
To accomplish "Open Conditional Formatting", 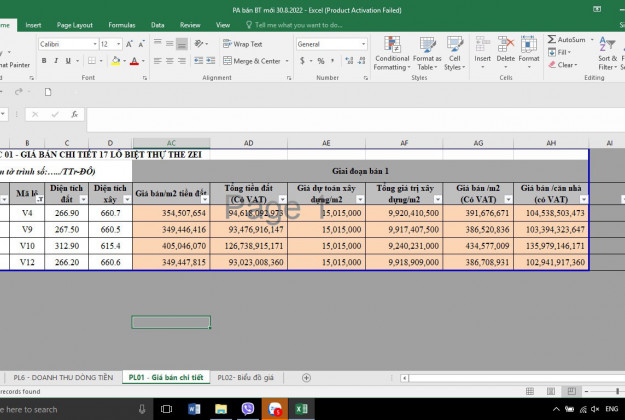I will pyautogui.click(x=392, y=53).
